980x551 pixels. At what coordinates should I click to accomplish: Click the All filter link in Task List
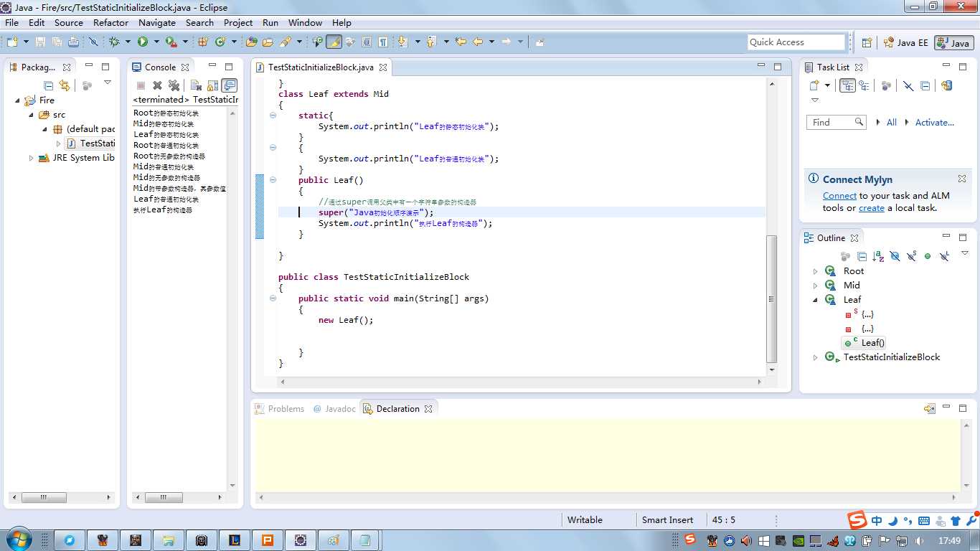click(x=891, y=123)
